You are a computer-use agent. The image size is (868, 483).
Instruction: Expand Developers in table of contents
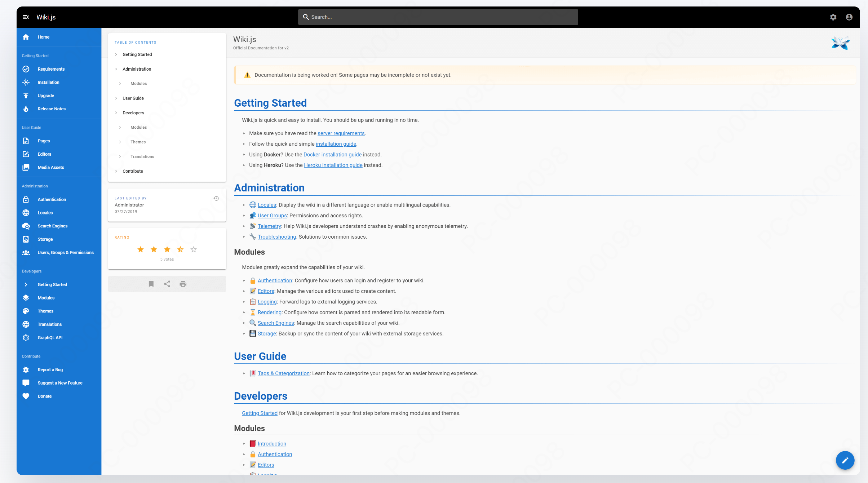coord(133,113)
